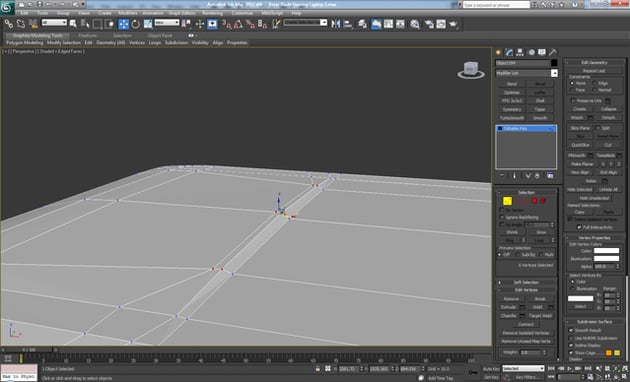Switch to the Hierarchy command panel

tap(520, 52)
